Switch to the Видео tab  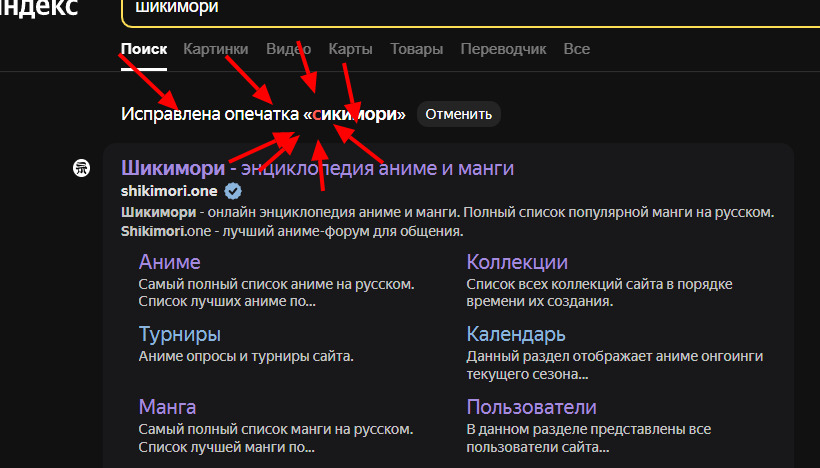(x=288, y=49)
